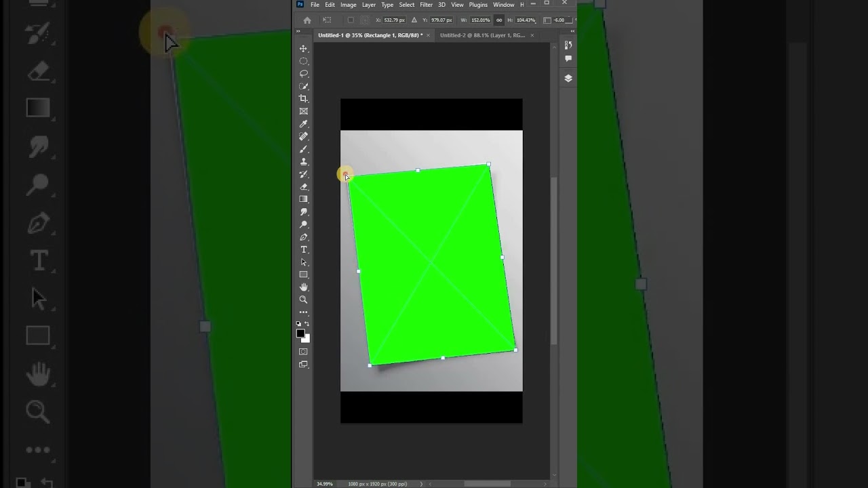Image resolution: width=868 pixels, height=488 pixels.
Task: Open status bar info arrow menu
Action: pos(422,484)
